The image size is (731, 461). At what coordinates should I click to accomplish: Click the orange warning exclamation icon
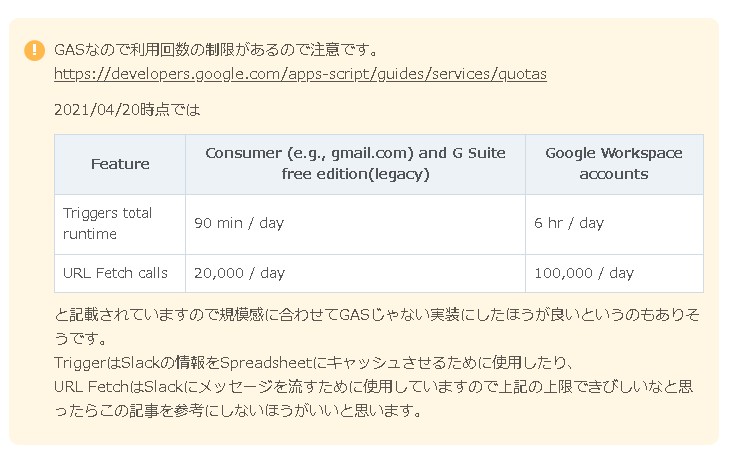[x=35, y=50]
